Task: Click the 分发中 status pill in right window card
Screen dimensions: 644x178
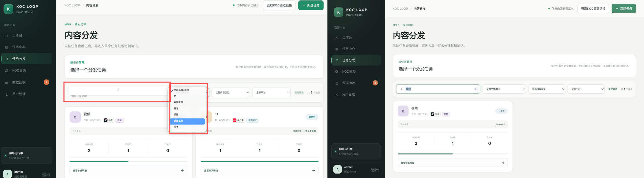Action: (501, 111)
